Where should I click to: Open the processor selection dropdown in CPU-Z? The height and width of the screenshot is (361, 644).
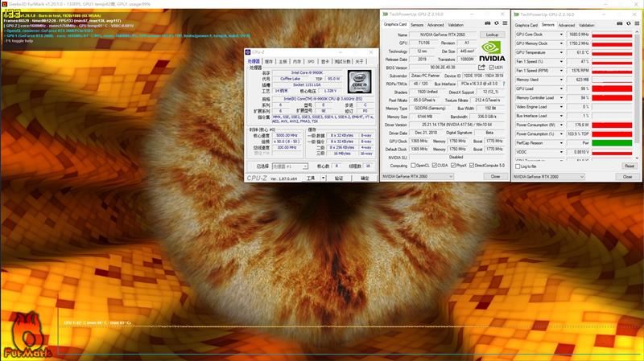coord(290,166)
